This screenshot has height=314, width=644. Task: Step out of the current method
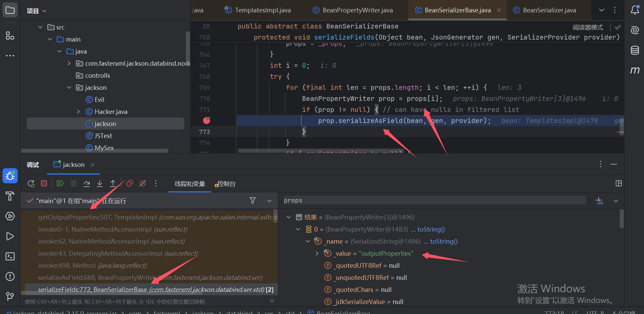113,183
